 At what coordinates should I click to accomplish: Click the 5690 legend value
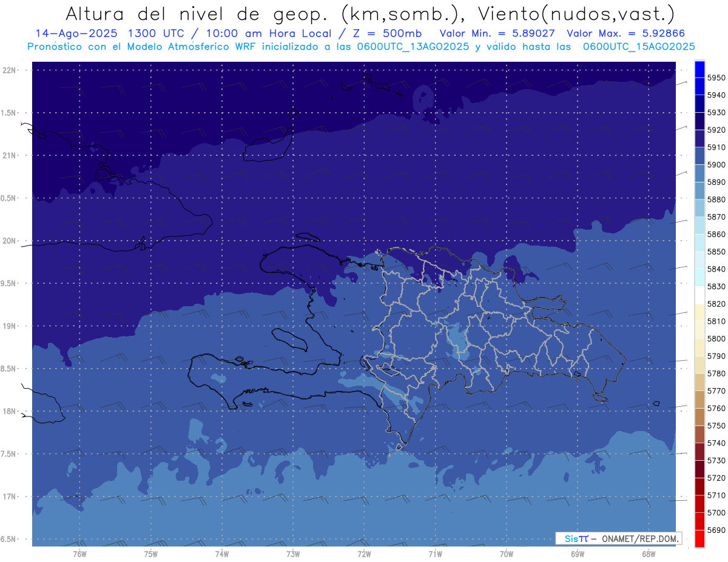(x=716, y=530)
